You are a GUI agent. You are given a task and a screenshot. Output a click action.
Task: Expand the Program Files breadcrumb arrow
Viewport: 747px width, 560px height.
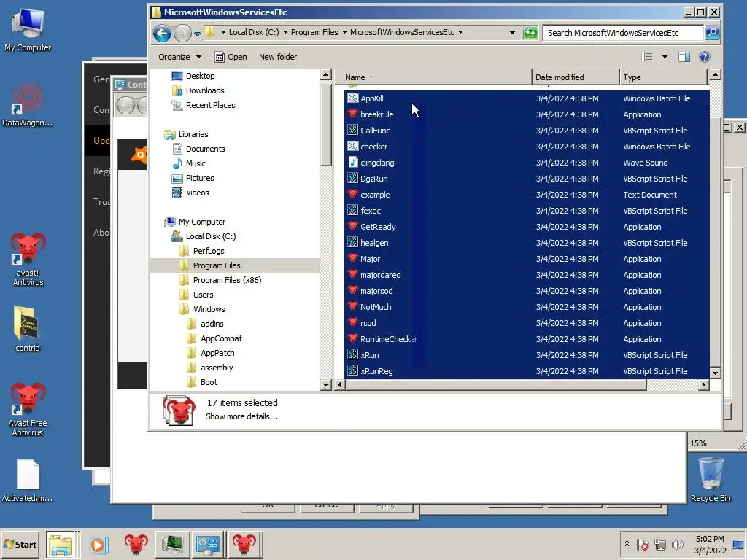coord(344,32)
